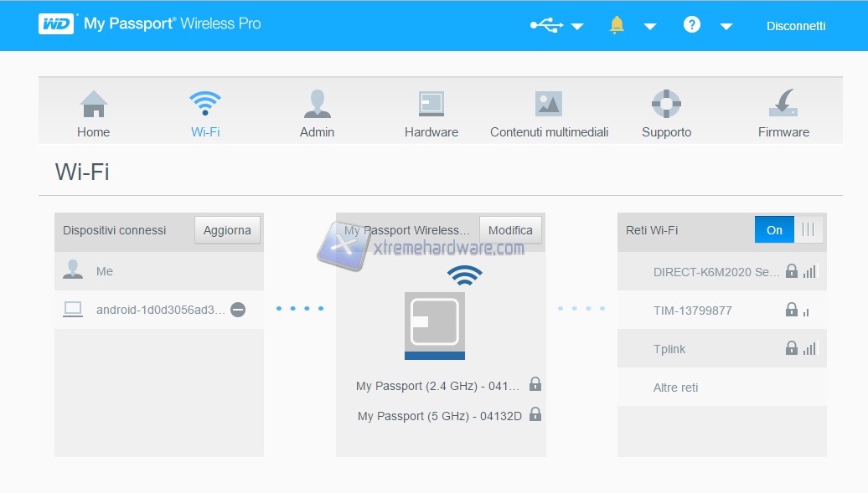Expand the USB dropdown arrow
Image resolution: width=868 pixels, height=493 pixels.
point(577,27)
